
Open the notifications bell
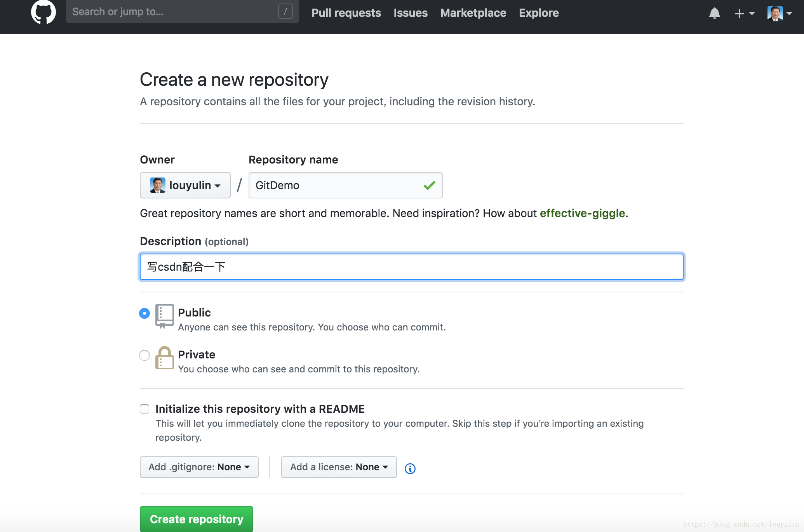tap(714, 13)
